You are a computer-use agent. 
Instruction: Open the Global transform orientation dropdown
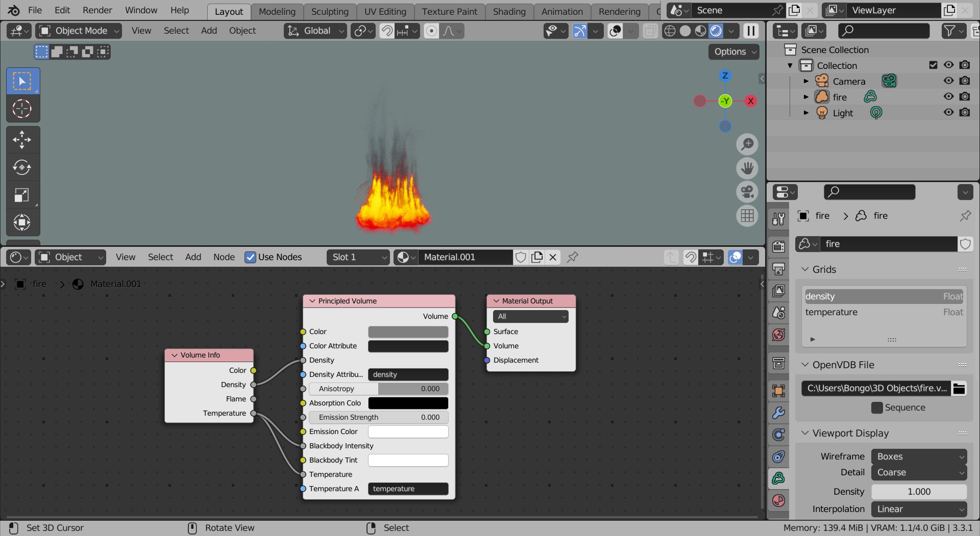click(x=315, y=31)
